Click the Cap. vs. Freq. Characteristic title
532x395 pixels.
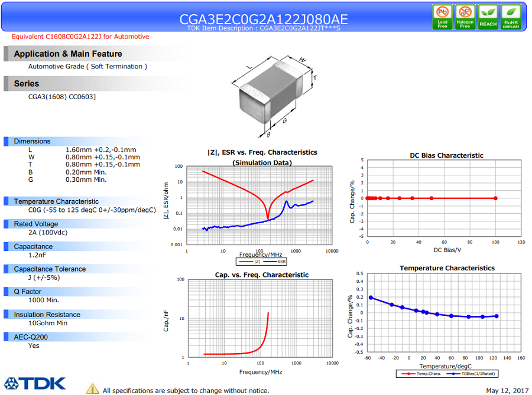pos(262,275)
